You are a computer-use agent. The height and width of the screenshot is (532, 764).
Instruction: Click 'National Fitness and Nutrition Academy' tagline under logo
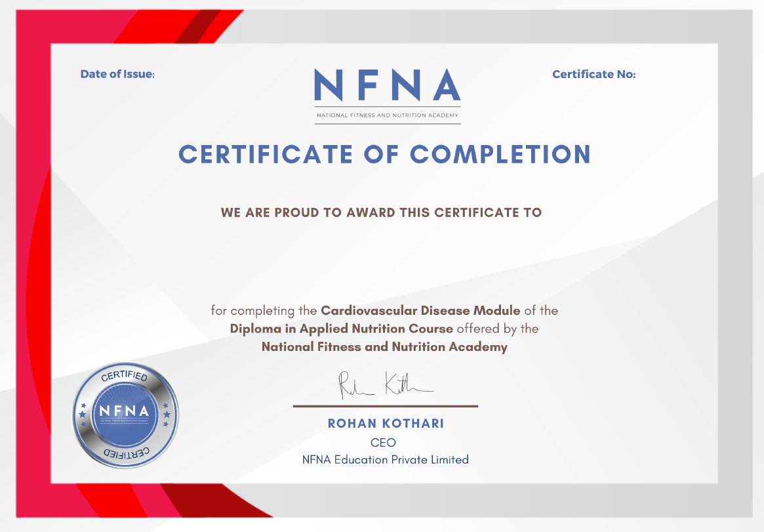tap(388, 115)
